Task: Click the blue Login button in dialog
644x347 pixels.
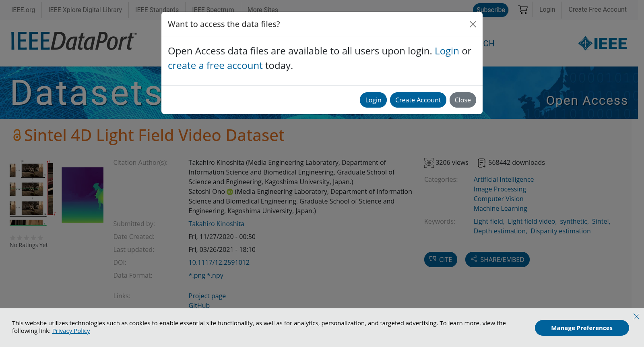Action: tap(373, 100)
